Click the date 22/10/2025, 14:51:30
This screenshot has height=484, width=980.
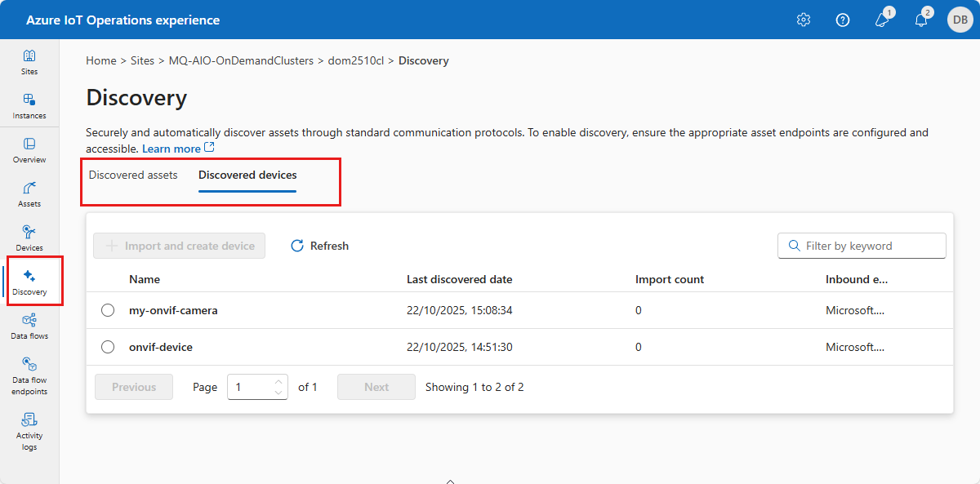459,347
